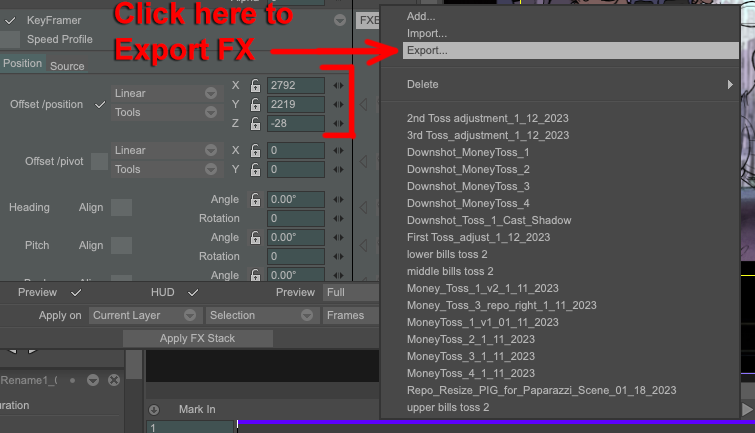Click keyframe arrows next to Heading Rotation

(338, 219)
